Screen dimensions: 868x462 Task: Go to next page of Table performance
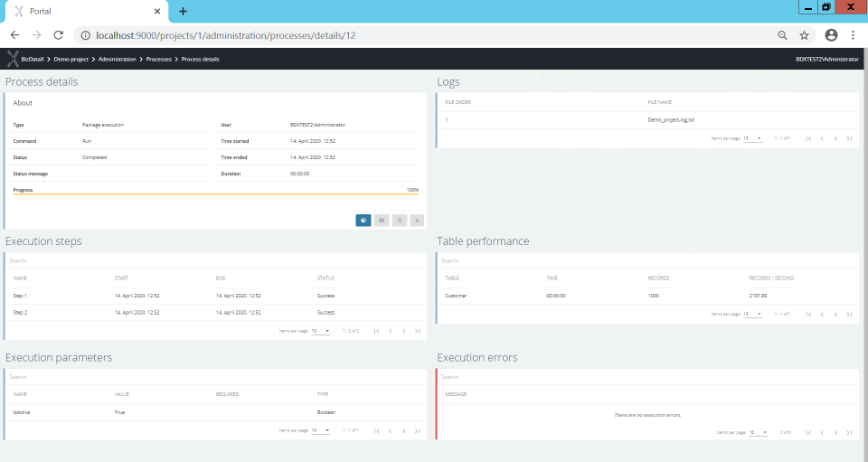[835, 315]
